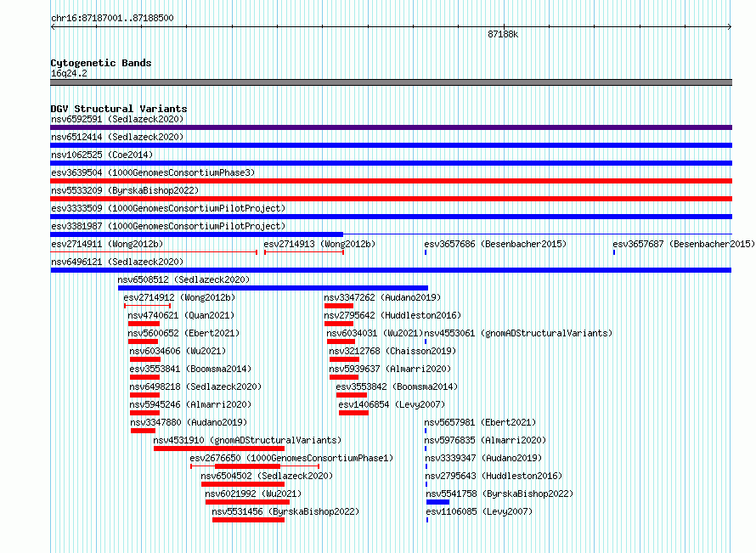Click the red bar under nsv5531456
This screenshot has height=553, width=756.
tap(248, 520)
